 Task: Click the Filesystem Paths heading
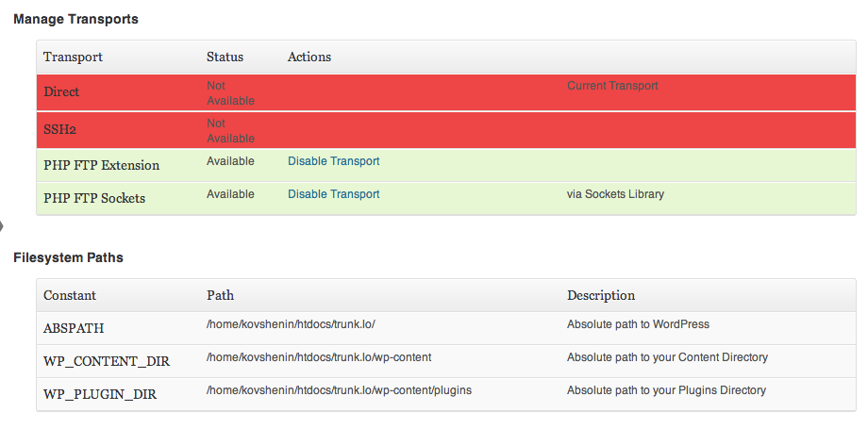coord(68,258)
